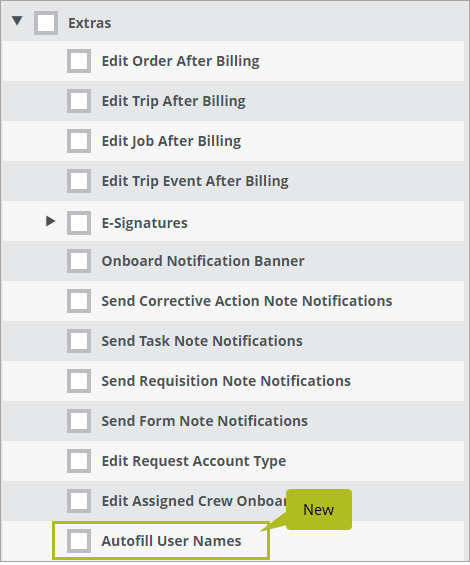Click the green New callout badge
Image resolution: width=470 pixels, height=565 pixels.
click(x=319, y=510)
